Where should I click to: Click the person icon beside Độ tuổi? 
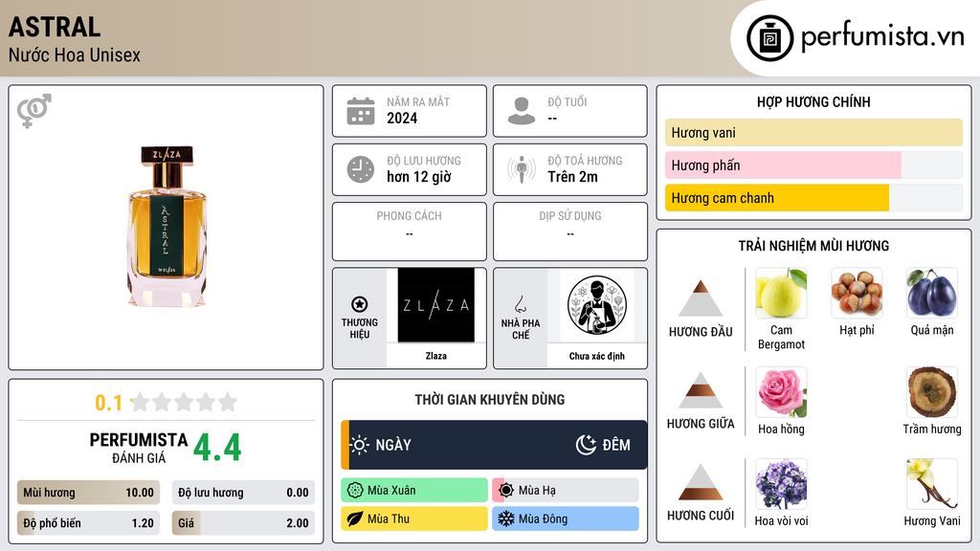(522, 111)
